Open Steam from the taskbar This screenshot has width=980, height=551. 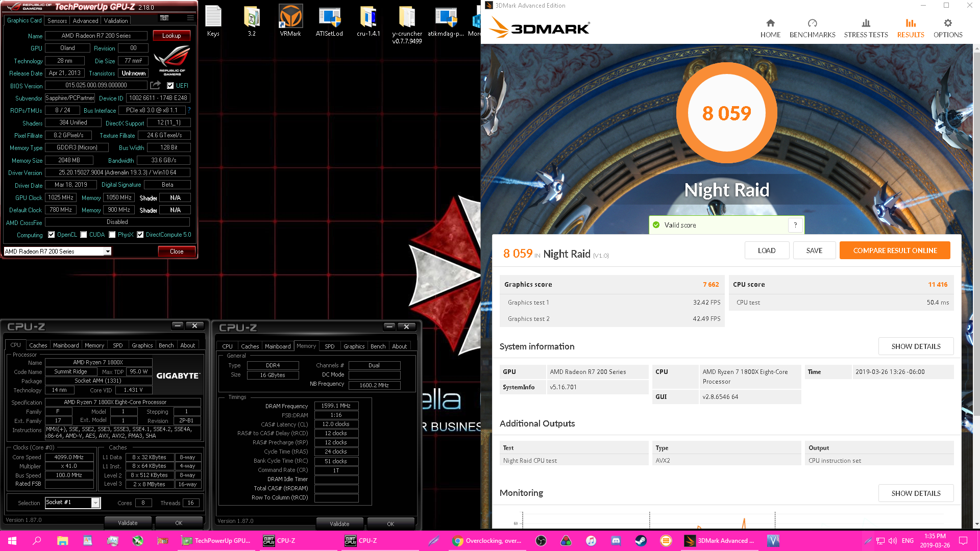tap(641, 541)
